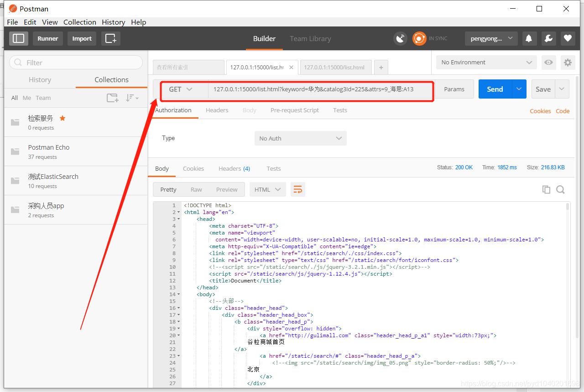Open 测试ElasticSearch collection folder icon
The height and width of the screenshot is (392, 584).
(16, 181)
